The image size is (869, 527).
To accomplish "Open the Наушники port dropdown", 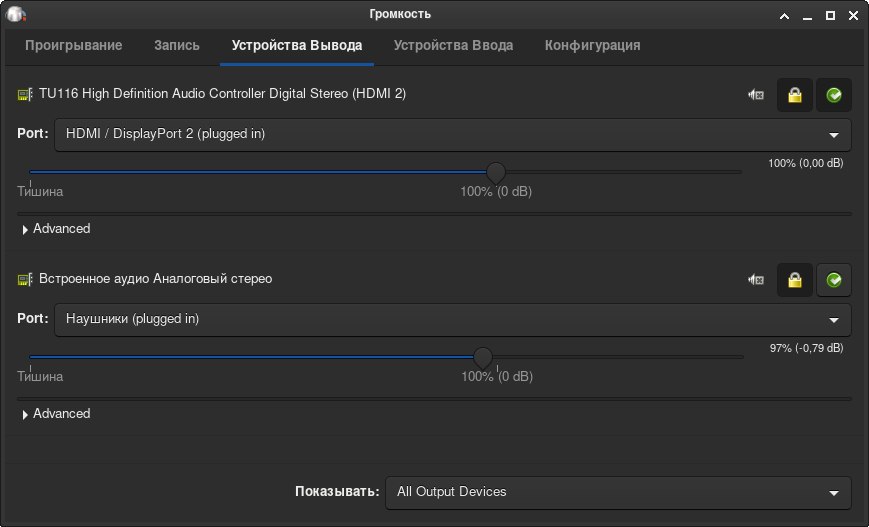I will [452, 320].
